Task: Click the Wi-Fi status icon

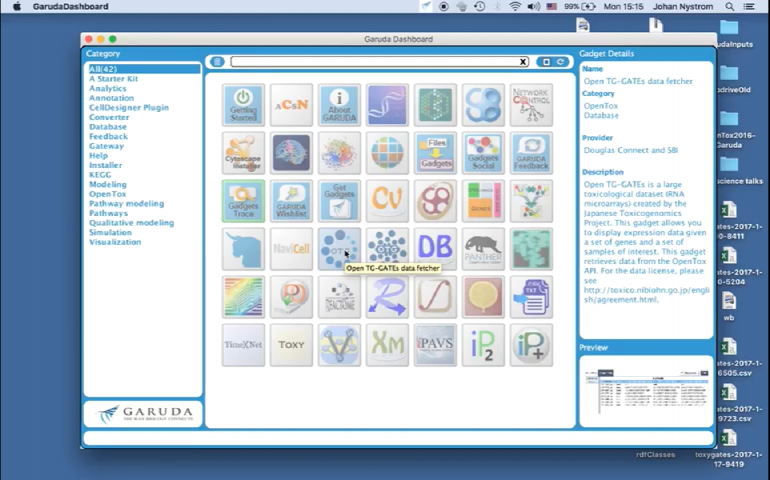Action: (515, 6)
